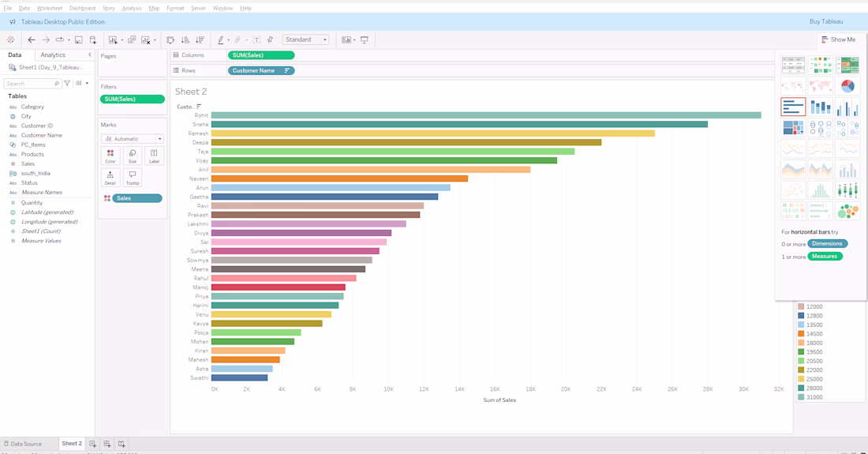Choose horizontal bars in Show Me

click(x=793, y=107)
